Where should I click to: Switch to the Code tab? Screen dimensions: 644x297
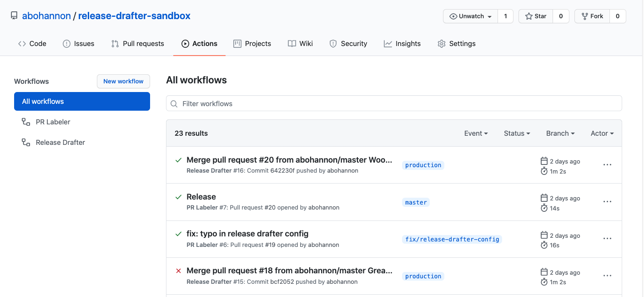[32, 44]
